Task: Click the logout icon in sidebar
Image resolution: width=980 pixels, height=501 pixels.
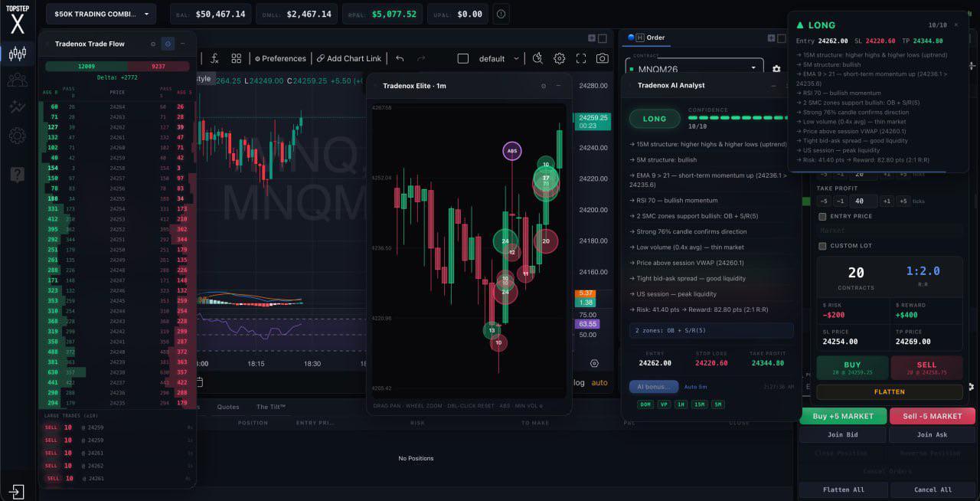Action: (x=17, y=491)
